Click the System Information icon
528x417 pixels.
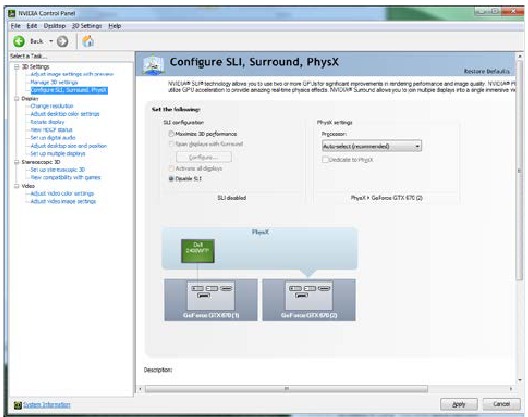18,405
